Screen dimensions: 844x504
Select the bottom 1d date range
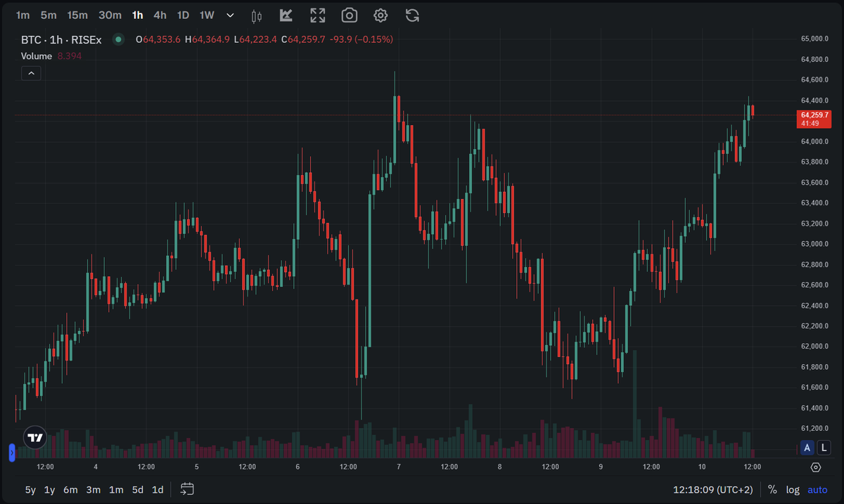tap(158, 489)
